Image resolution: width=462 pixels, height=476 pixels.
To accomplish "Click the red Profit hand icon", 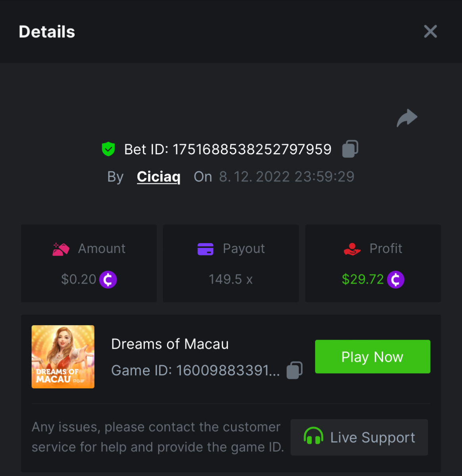I will coord(352,249).
